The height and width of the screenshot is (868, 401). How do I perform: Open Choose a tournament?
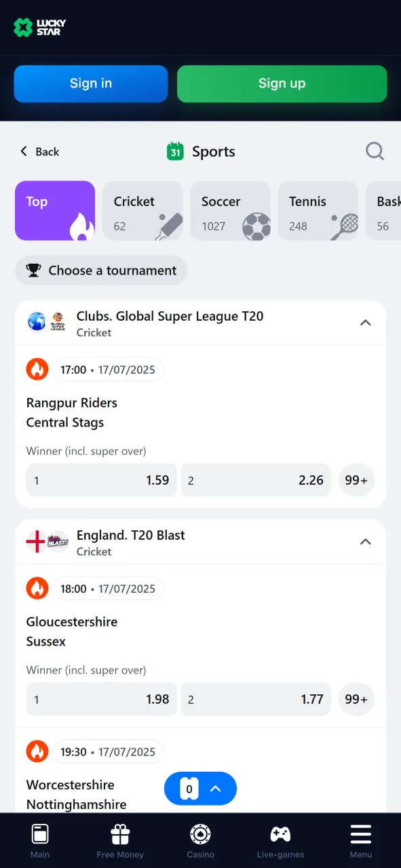(x=100, y=270)
